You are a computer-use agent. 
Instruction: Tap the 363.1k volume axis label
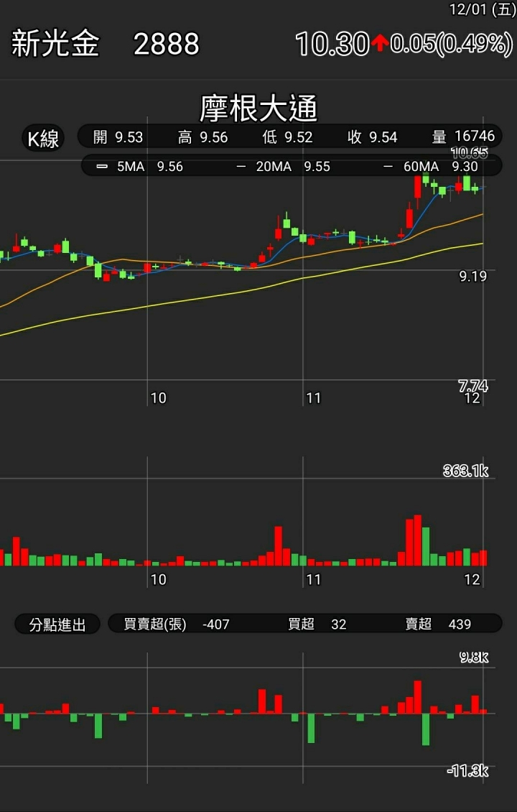[465, 471]
